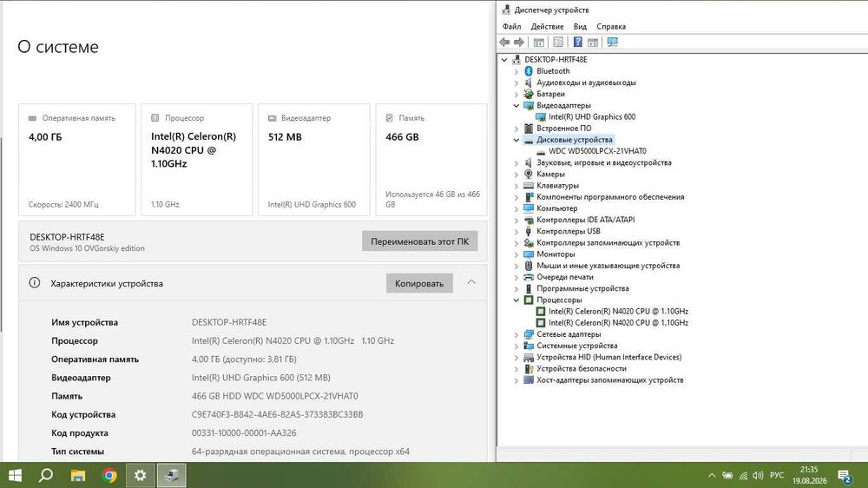
Task: Click the Intel UHD Graphics 600 display adapter icon
Action: click(x=540, y=117)
